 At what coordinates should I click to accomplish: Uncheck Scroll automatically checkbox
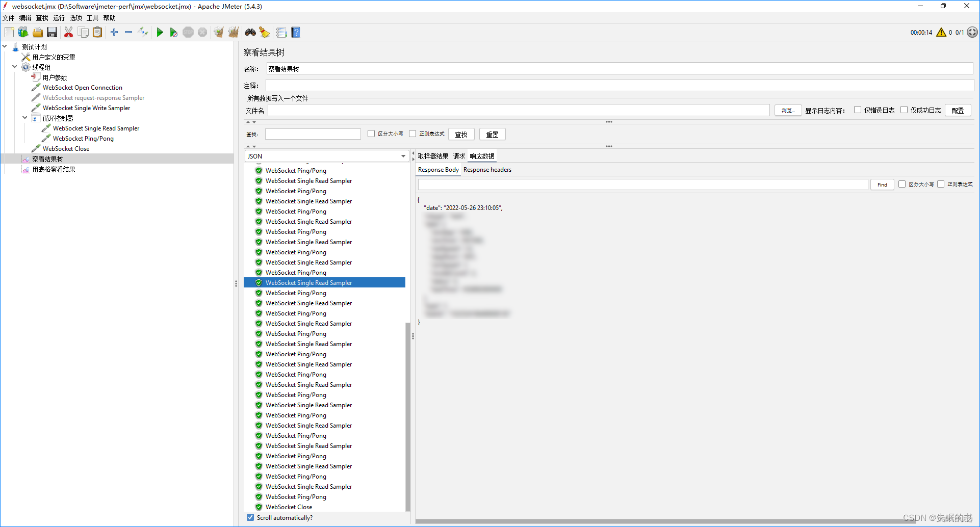pos(250,517)
